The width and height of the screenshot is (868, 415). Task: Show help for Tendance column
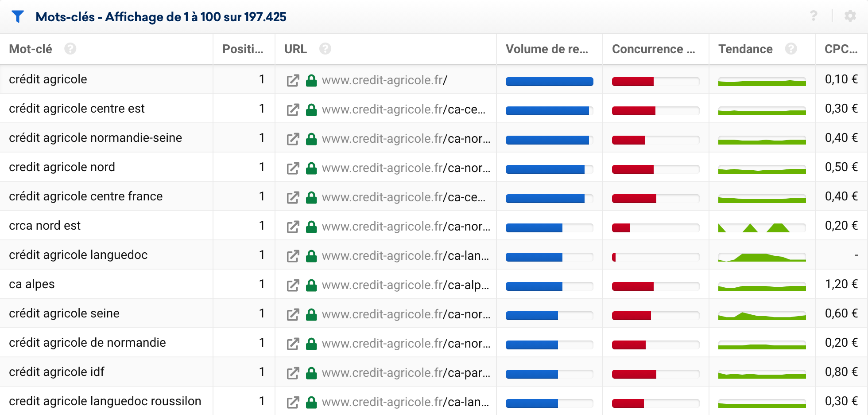791,49
